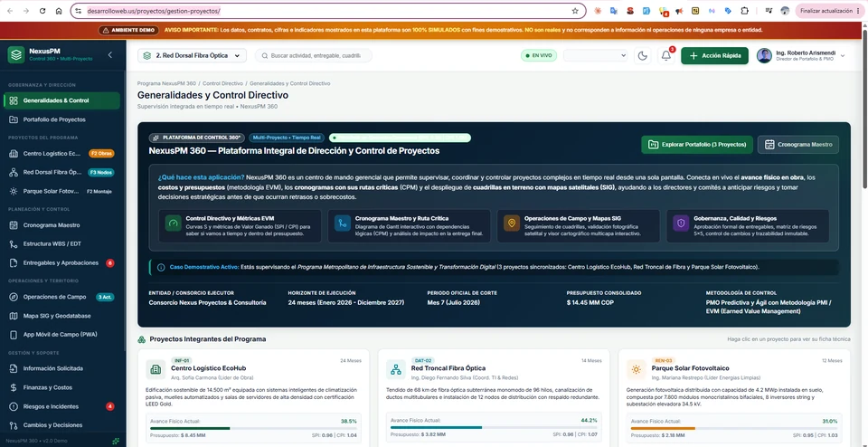Click the sidebar footer sparkle icon
This screenshot has width=868, height=447.
pyautogui.click(x=116, y=441)
